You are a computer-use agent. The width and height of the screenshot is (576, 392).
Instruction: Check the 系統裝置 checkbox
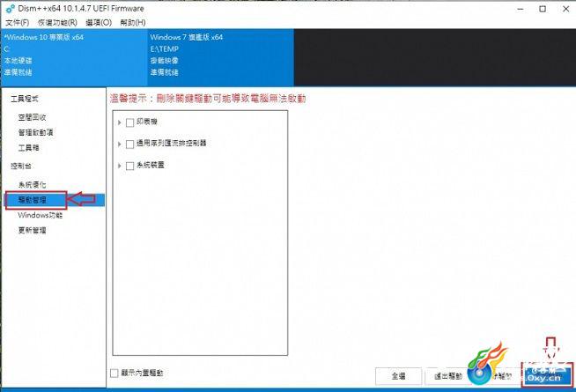tap(129, 166)
